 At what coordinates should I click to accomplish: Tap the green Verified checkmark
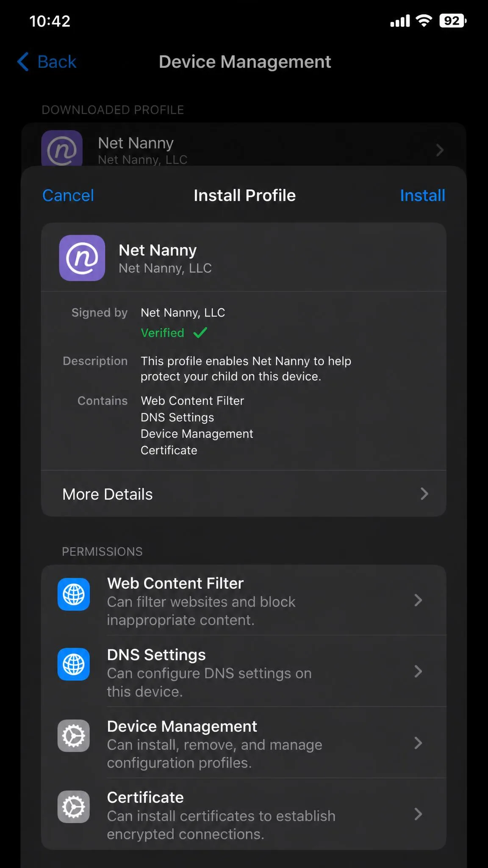200,333
